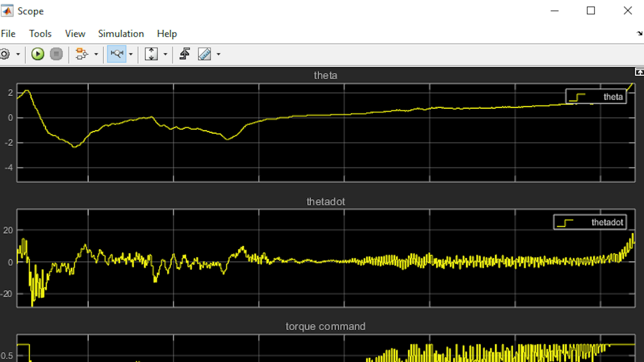Click the torque command plot title
Viewport: 644px width, 362px height.
(326, 326)
